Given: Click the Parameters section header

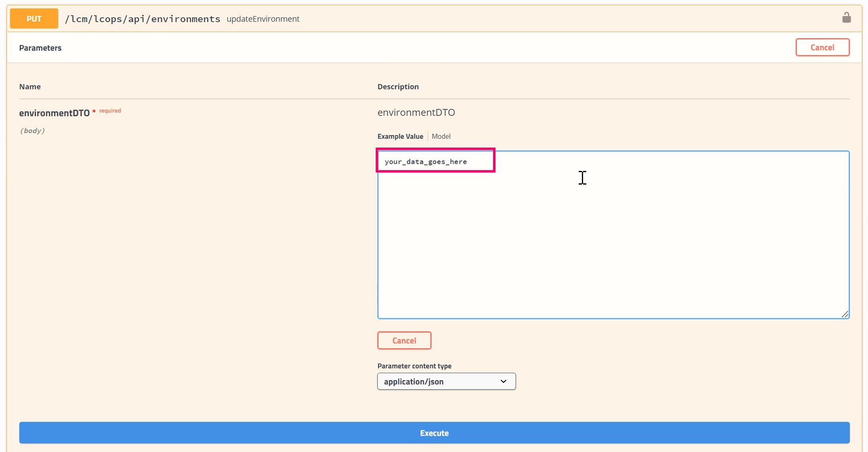Looking at the screenshot, I should [x=40, y=48].
